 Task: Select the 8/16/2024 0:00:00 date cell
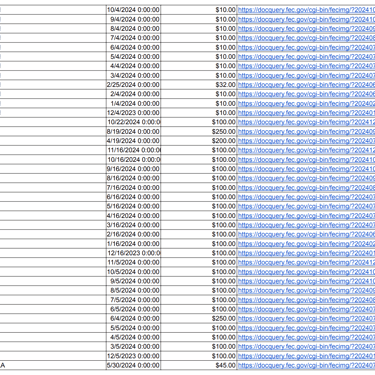point(133,178)
